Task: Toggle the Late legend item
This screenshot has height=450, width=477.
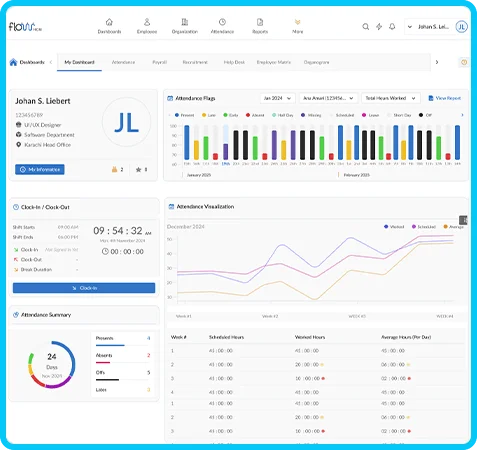Action: click(x=209, y=115)
